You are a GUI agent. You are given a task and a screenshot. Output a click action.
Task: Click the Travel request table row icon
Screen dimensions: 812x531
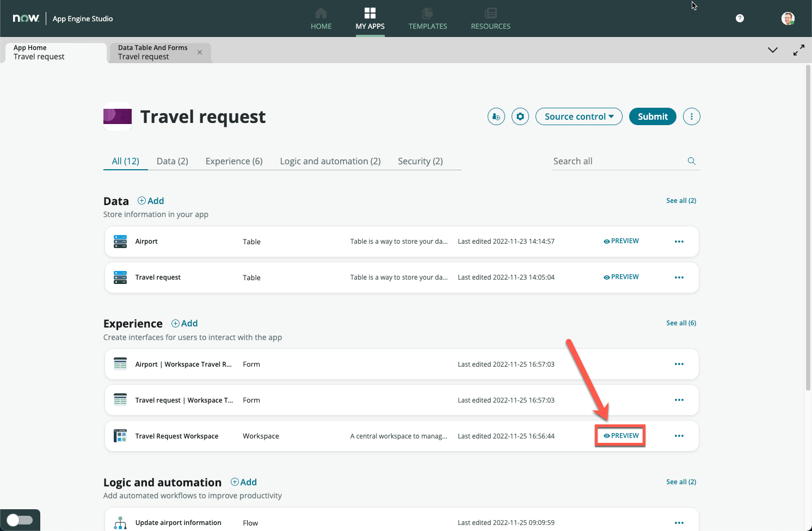point(120,277)
